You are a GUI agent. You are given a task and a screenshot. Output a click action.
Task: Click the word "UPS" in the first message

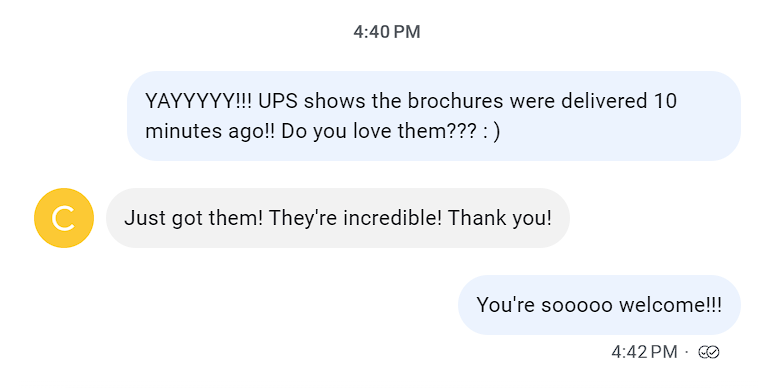278,101
